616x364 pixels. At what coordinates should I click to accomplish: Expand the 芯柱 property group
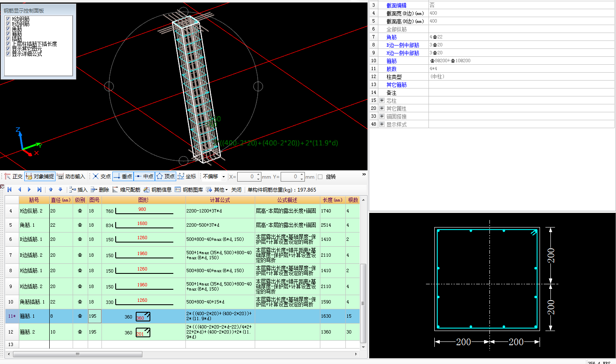coord(382,100)
